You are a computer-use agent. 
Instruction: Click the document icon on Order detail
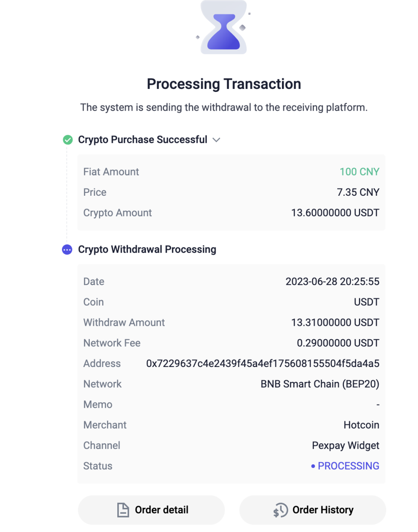coord(123,510)
